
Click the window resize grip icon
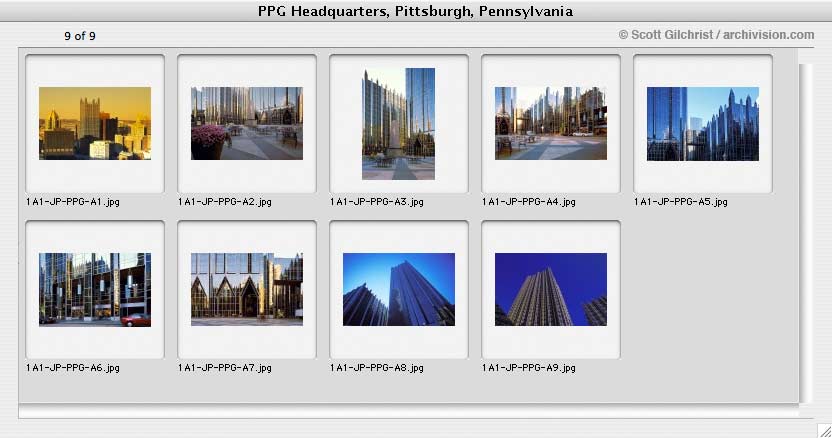(x=824, y=430)
